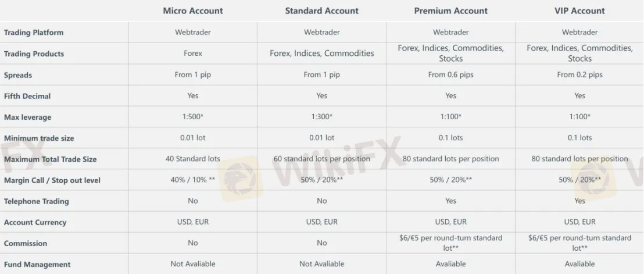Select the From 0.6 pips spread cell
The height and width of the screenshot is (274, 644).
[x=450, y=75]
